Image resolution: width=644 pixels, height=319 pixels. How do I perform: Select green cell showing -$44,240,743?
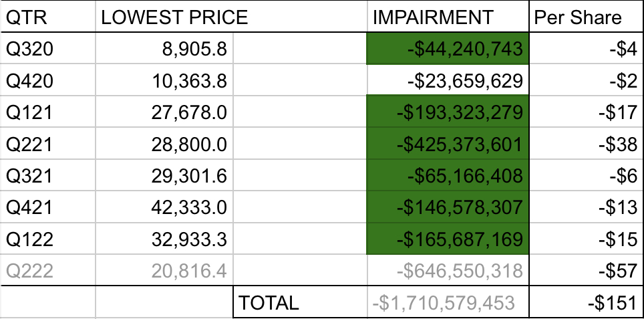point(448,50)
